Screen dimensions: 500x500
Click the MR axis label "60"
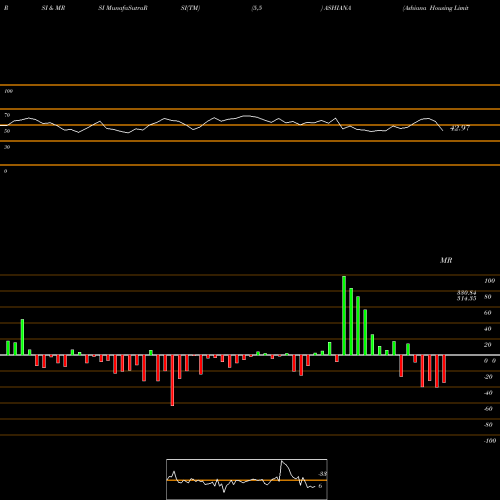click(x=488, y=313)
